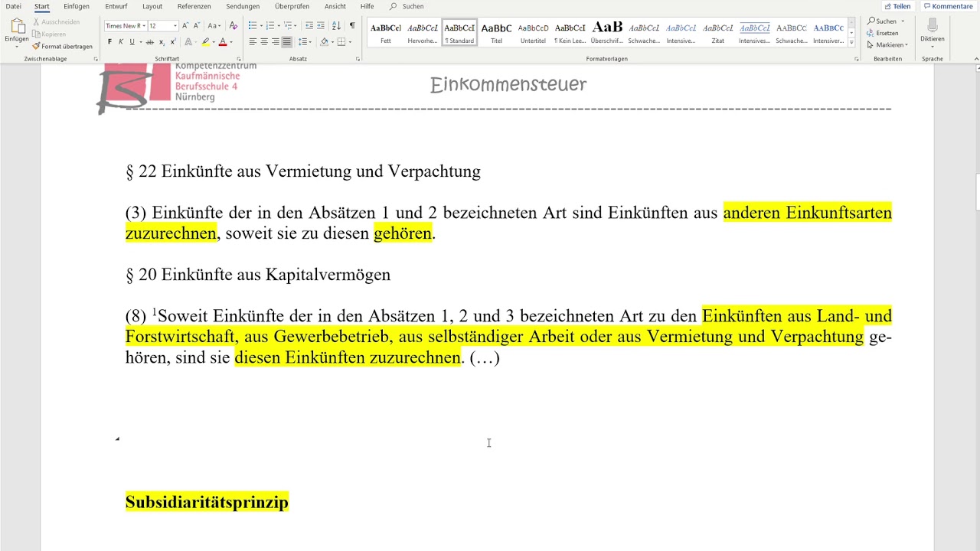Apply the Fett style
This screenshot has height=551, width=980.
point(386,33)
